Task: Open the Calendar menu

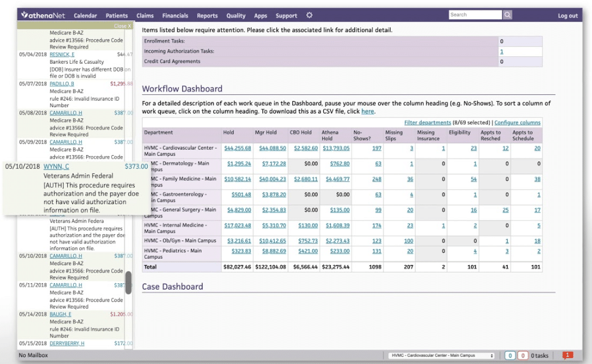Action: [85, 15]
